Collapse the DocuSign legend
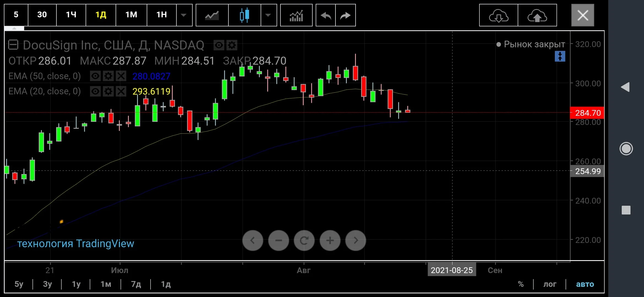644x297 pixels. click(13, 45)
